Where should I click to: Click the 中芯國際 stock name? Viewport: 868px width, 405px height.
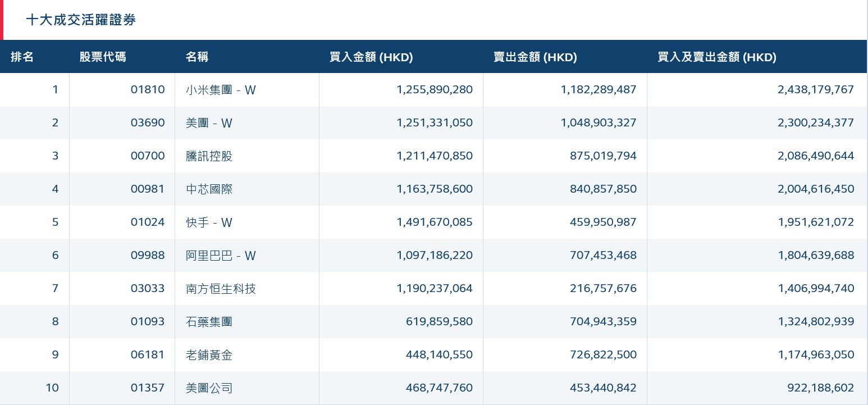(x=209, y=189)
